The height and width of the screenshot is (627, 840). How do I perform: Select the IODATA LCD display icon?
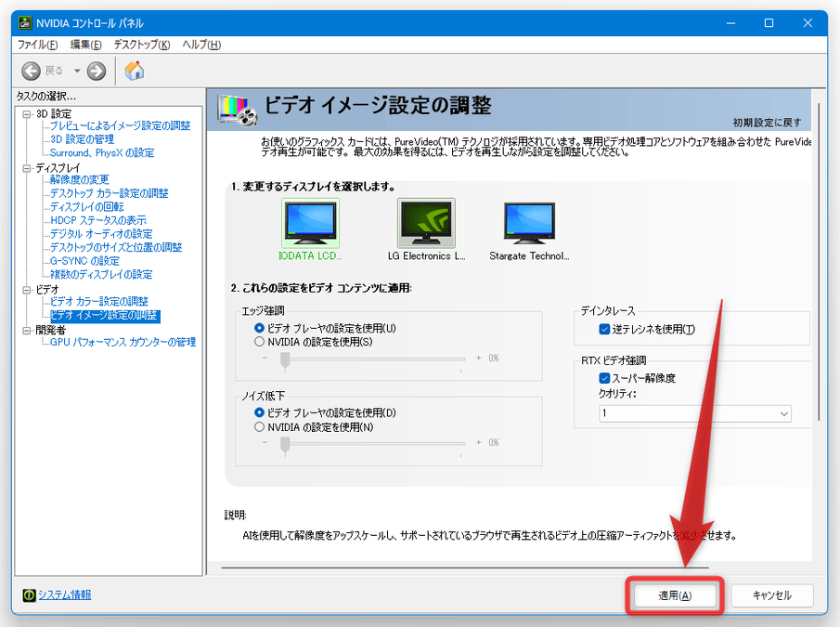tap(310, 222)
